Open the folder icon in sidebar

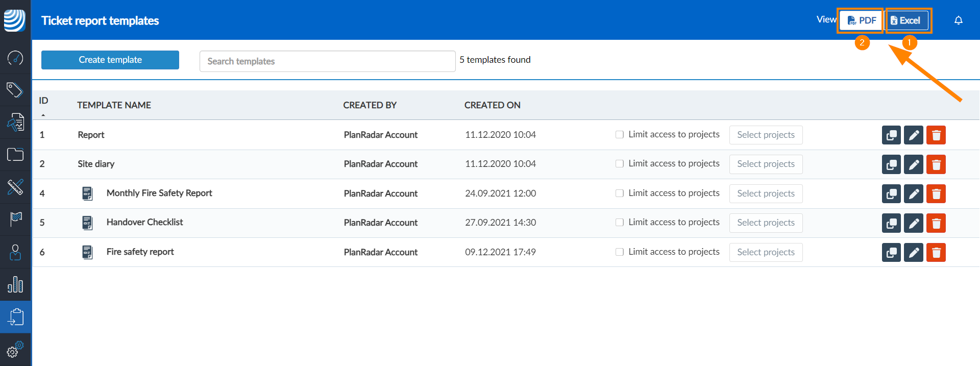pos(15,155)
